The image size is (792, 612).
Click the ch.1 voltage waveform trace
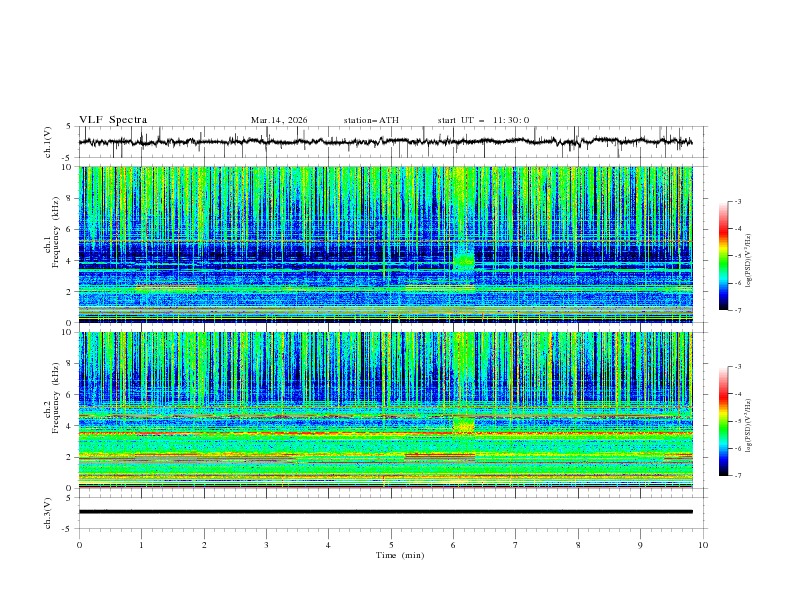pyautogui.click(x=385, y=142)
